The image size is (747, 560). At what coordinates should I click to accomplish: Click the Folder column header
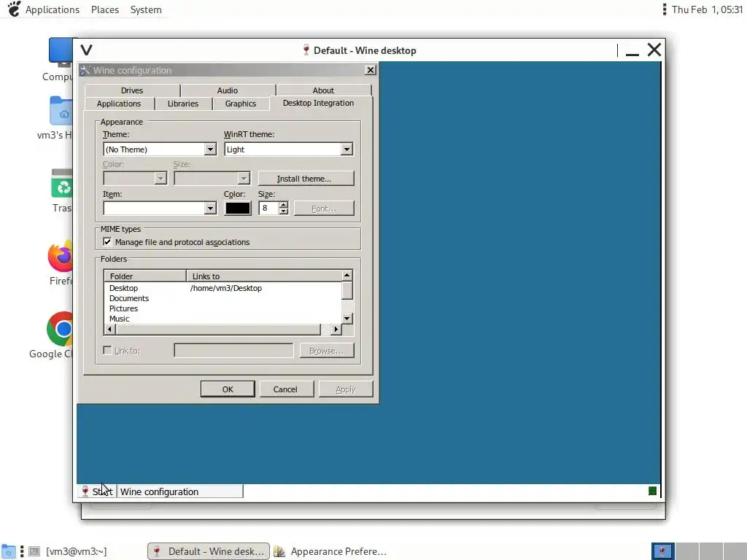(x=145, y=276)
